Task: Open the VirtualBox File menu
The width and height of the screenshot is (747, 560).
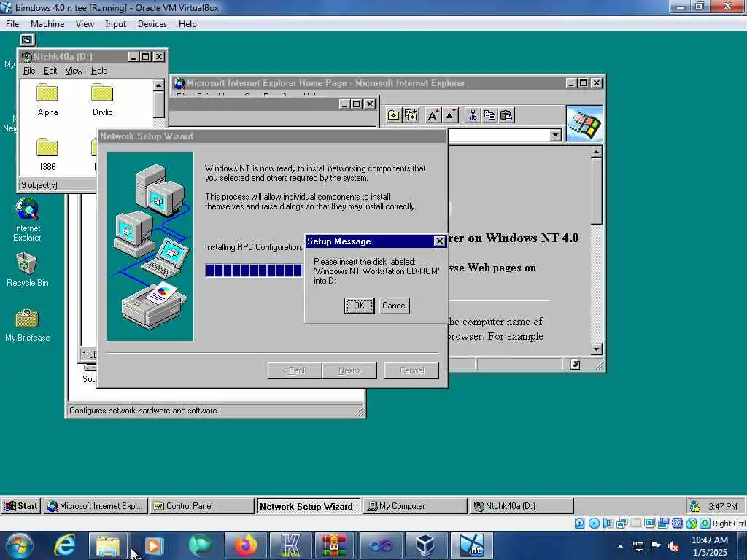Action: tap(12, 24)
